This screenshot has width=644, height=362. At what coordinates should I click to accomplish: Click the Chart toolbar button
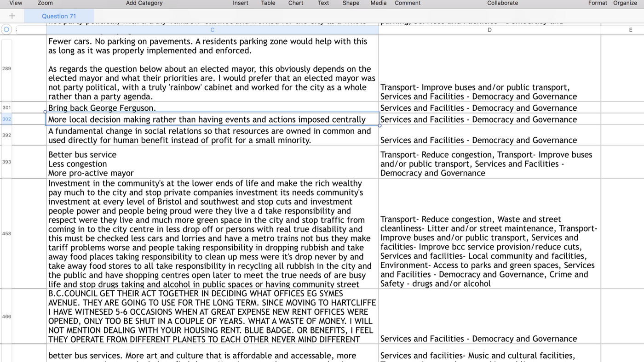click(296, 3)
